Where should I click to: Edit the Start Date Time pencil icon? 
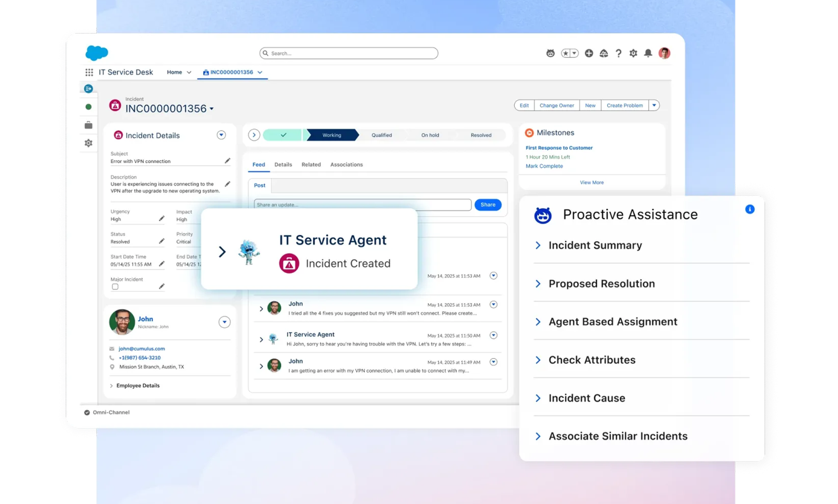tap(162, 264)
